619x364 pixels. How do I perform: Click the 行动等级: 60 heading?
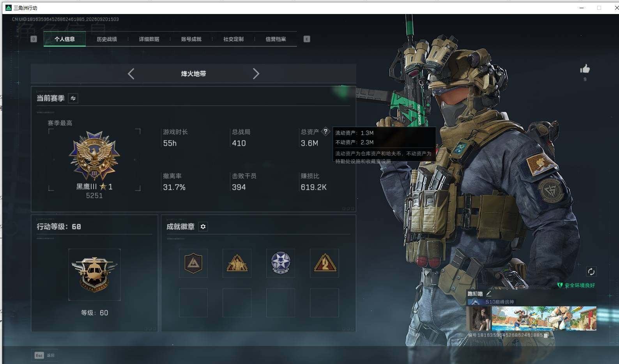59,227
